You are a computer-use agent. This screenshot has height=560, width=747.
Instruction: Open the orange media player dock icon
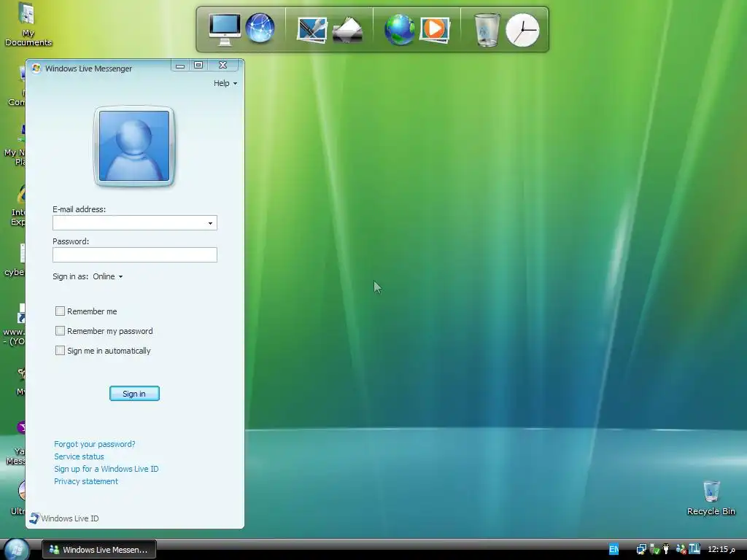[434, 29]
